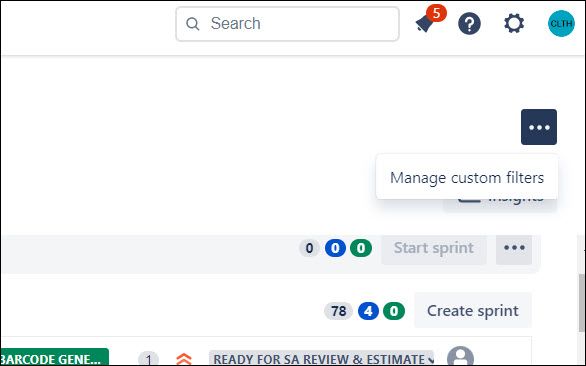The height and width of the screenshot is (366, 586).
Task: Click into the Search input field
Action: (287, 24)
